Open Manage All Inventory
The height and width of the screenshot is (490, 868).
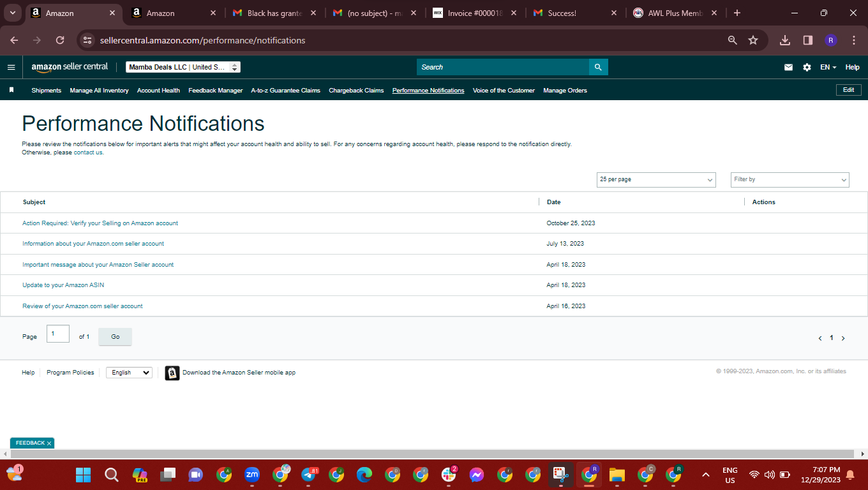tap(99, 91)
